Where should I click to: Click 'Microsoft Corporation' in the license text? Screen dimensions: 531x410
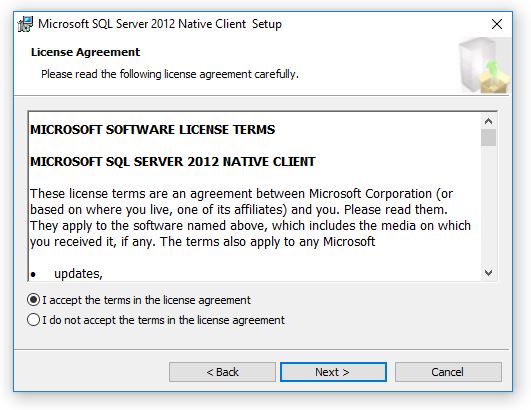(370, 194)
